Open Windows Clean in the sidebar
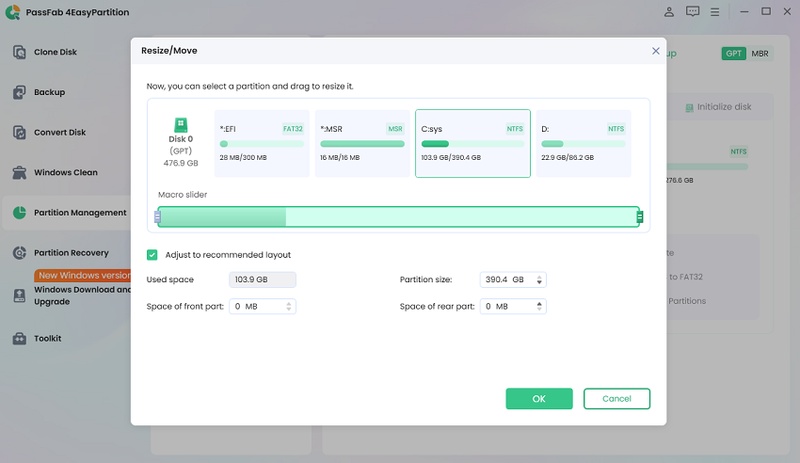Image resolution: width=800 pixels, height=463 pixels. click(x=66, y=173)
